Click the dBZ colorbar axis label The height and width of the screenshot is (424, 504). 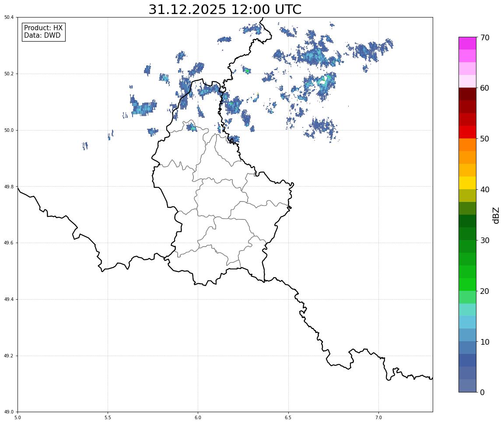coord(496,215)
